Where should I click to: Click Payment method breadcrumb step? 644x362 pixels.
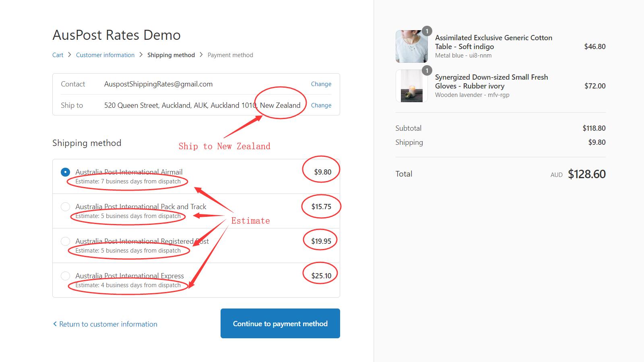[x=230, y=55]
